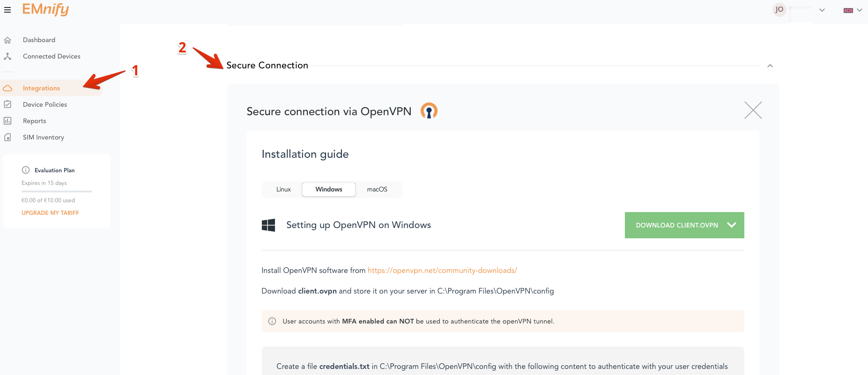Viewport: 868px width, 375px height.
Task: Switch to the Linux tab
Action: pyautogui.click(x=283, y=190)
